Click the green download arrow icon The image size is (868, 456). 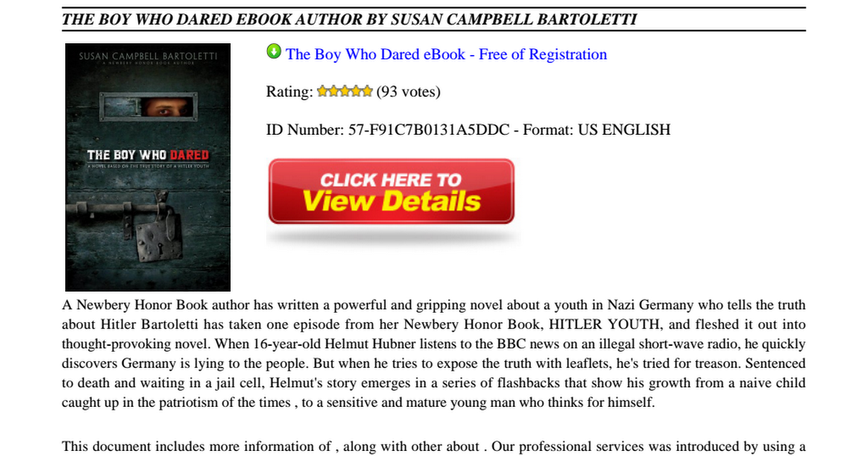tap(274, 52)
